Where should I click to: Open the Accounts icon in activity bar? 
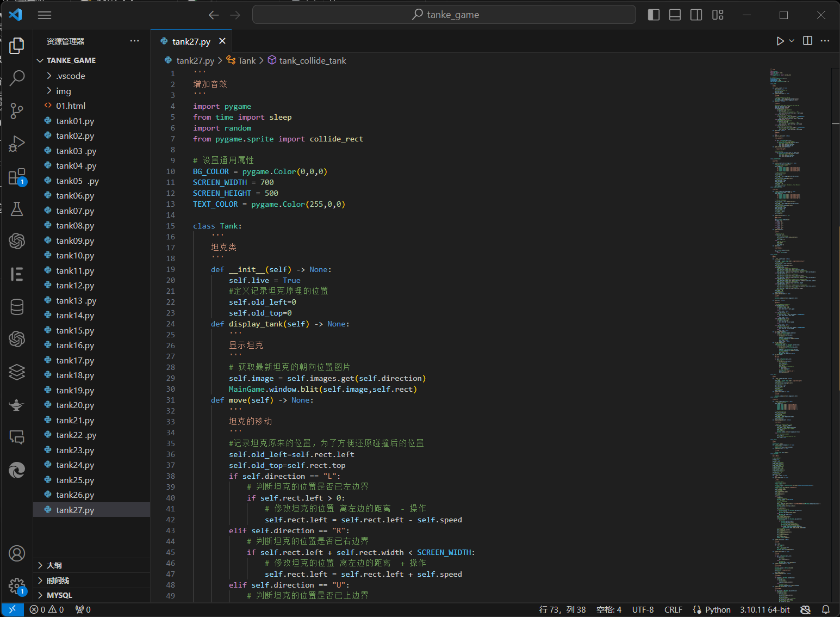pyautogui.click(x=17, y=553)
